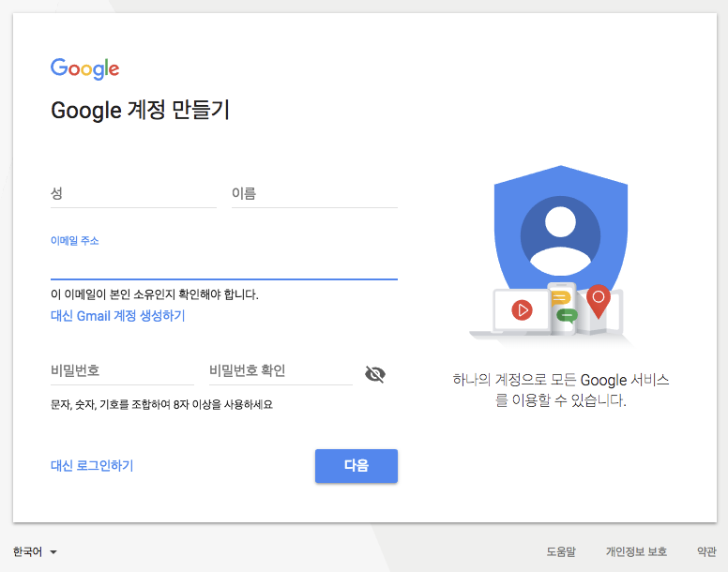Click the user avatar shield illustration
728x572 pixels.
pyautogui.click(x=561, y=232)
